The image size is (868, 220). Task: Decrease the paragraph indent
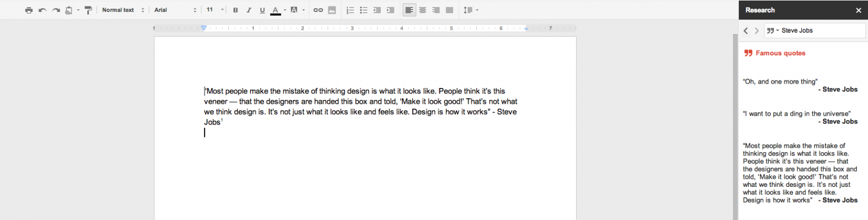tap(377, 10)
